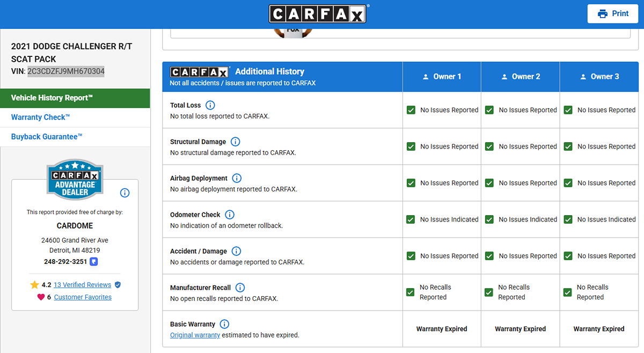
Task: Click the phone icon beside 248-292-3251
Action: pos(94,262)
